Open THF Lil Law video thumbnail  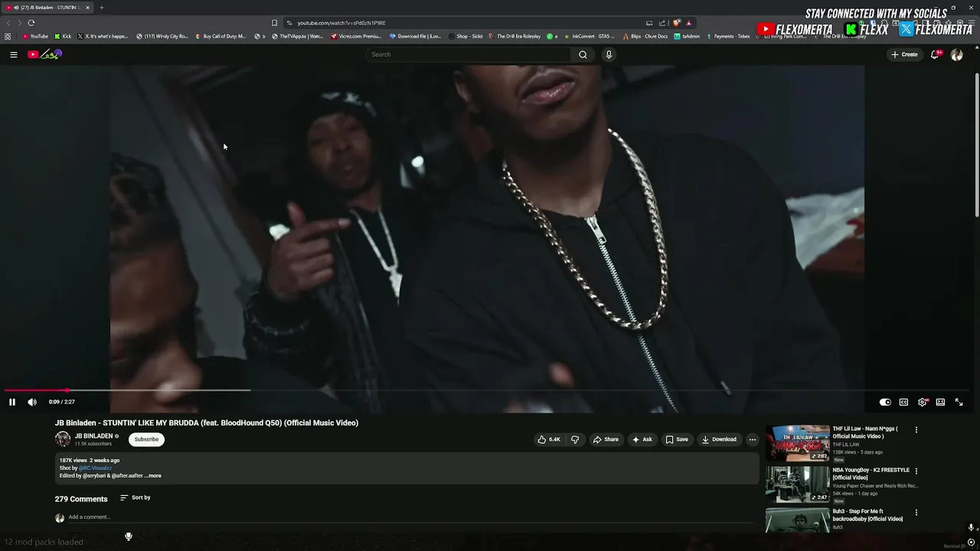(797, 443)
